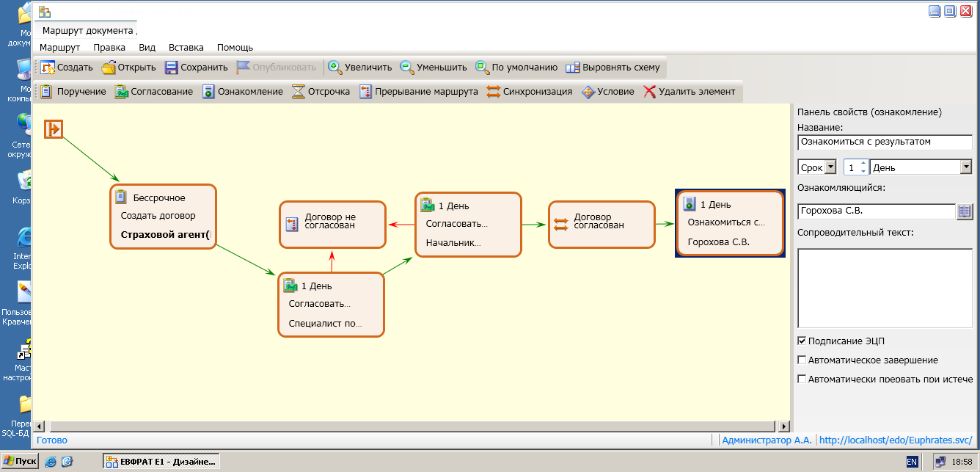
Task: Click the EN language indicator
Action: pos(912,462)
